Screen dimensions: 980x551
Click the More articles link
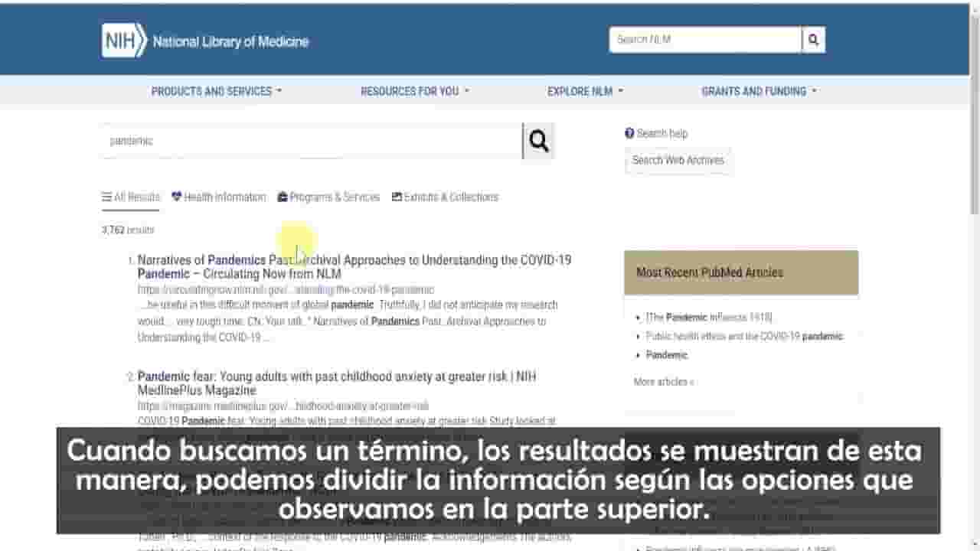(x=664, y=382)
